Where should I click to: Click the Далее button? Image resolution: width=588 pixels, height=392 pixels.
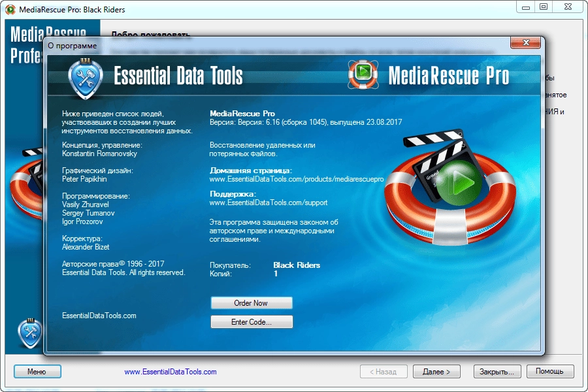point(436,371)
